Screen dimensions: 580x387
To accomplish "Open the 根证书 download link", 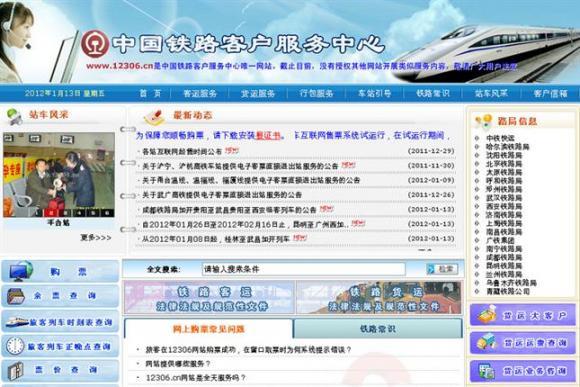I will (268, 136).
